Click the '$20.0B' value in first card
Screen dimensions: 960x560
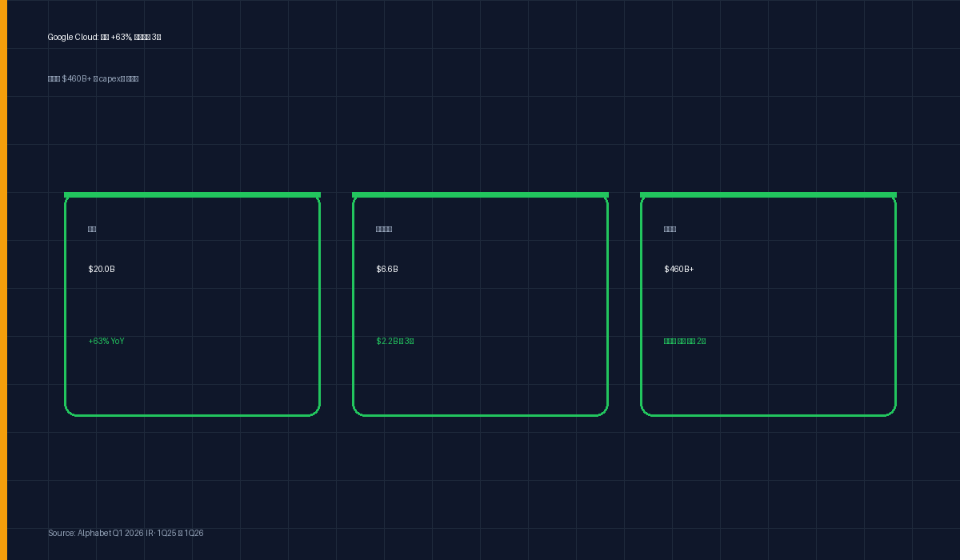[102, 269]
